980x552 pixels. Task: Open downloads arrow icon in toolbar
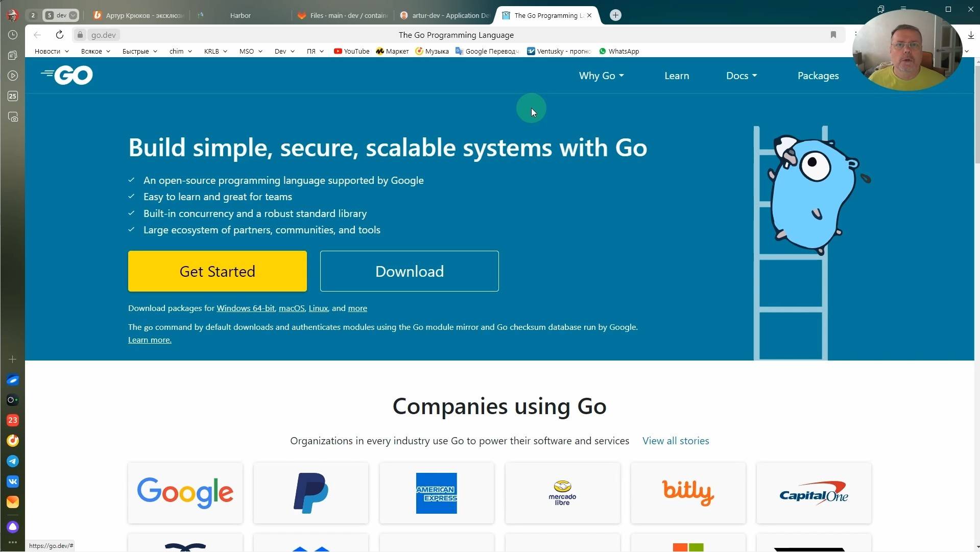click(970, 35)
